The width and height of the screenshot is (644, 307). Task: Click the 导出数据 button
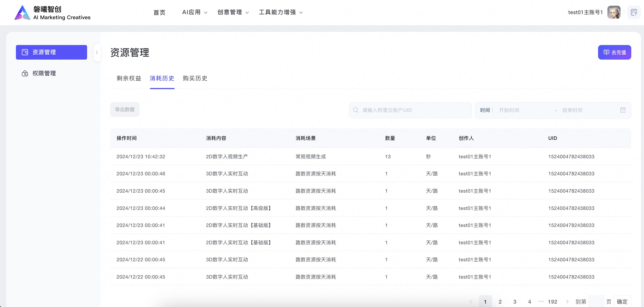125,110
